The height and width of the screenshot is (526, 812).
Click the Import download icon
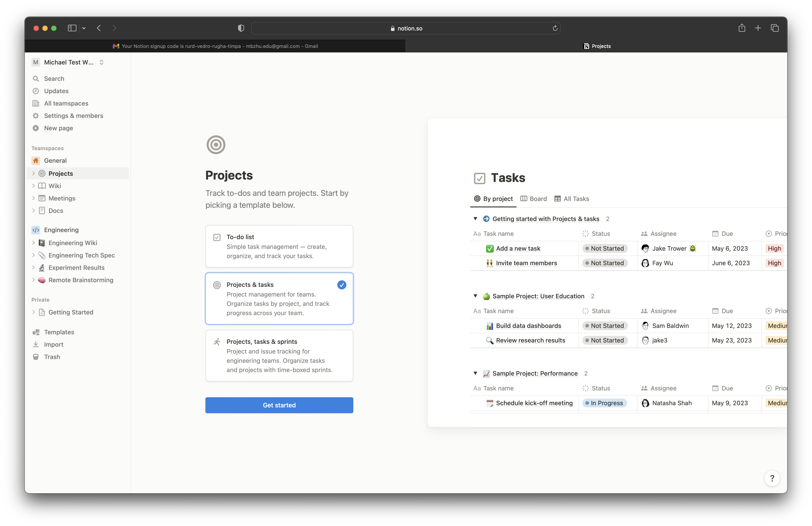(x=36, y=344)
